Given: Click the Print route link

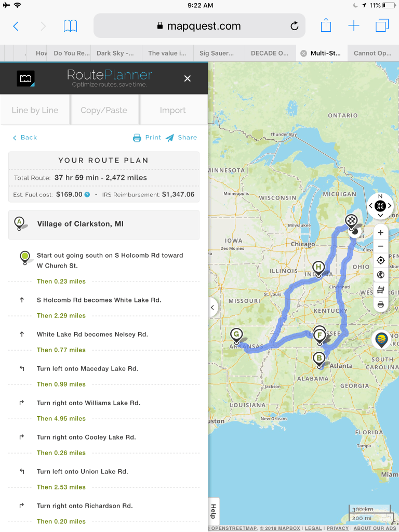Looking at the screenshot, I should click(x=147, y=137).
